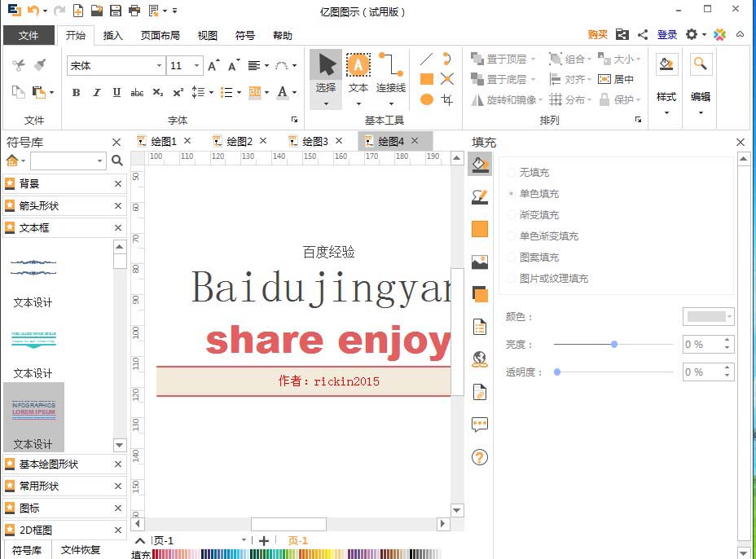
Task: Toggle Bold formatting
Action: [77, 92]
